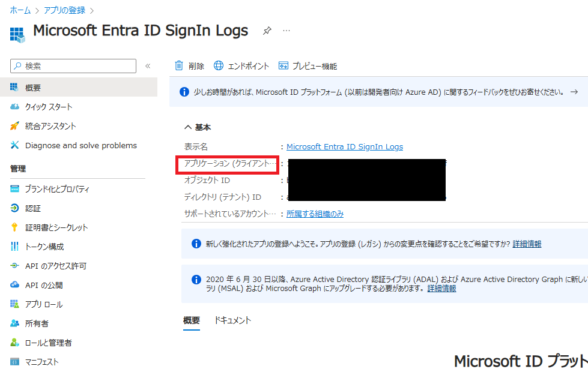Click the feedback banner arrow
Screen dimensions: 588x372
[x=575, y=92]
